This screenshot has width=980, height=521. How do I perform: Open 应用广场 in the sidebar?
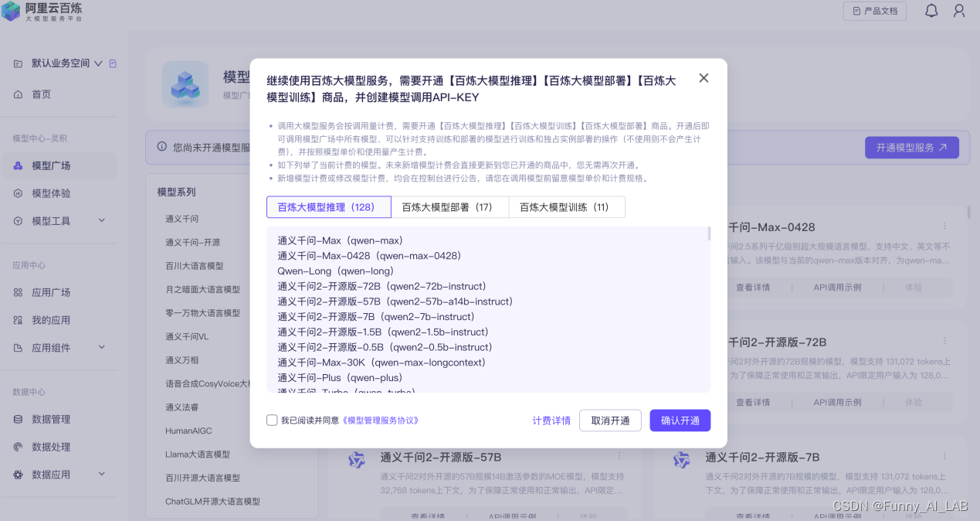(51, 292)
